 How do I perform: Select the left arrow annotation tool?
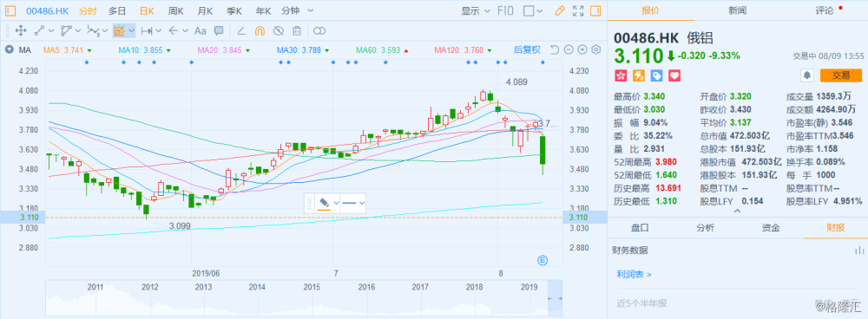pos(174,31)
